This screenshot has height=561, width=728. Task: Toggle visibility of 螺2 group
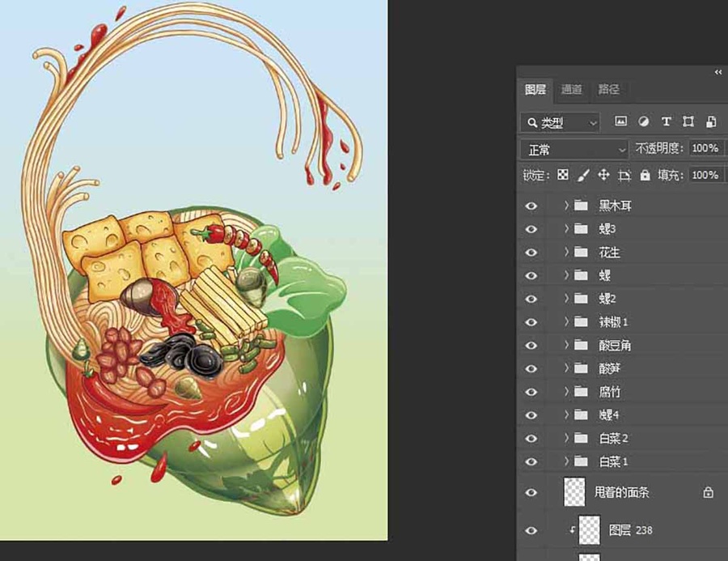click(x=531, y=299)
